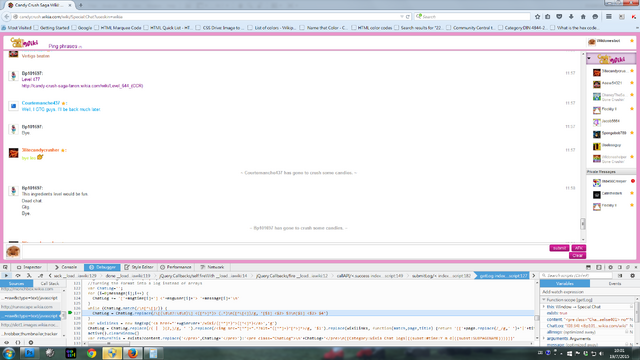Switch to the Inspector tab
The height and width of the screenshot is (360, 640).
point(29,267)
